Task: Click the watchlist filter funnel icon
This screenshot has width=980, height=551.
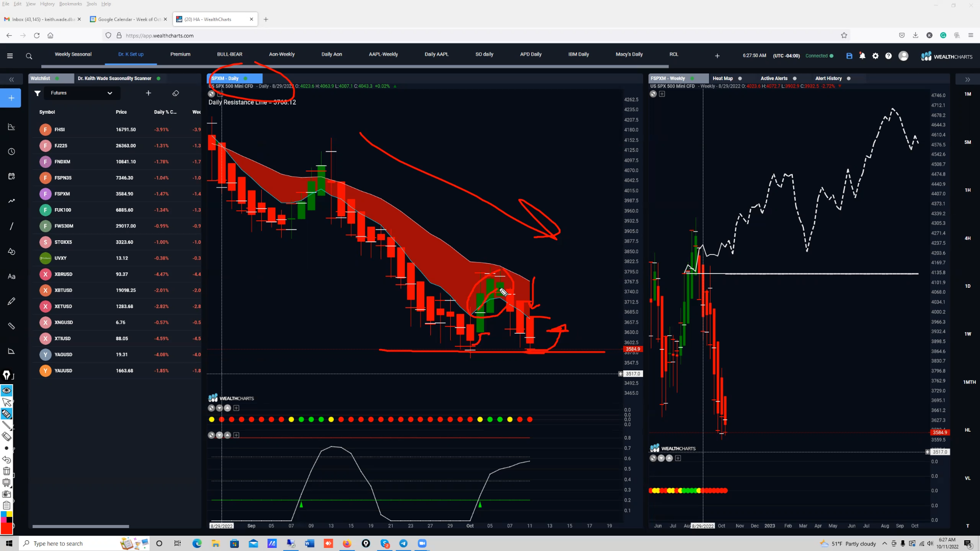Action: 37,93
